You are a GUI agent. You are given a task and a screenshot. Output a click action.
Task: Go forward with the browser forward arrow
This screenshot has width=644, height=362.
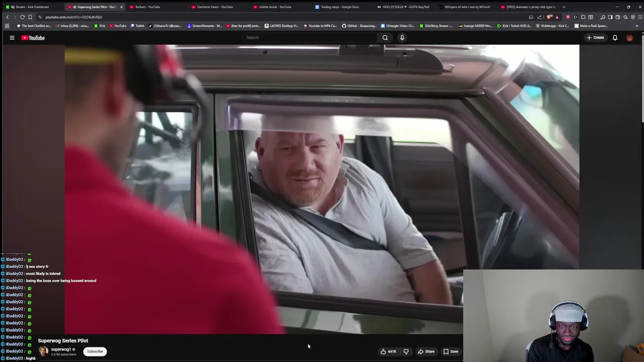[15, 17]
